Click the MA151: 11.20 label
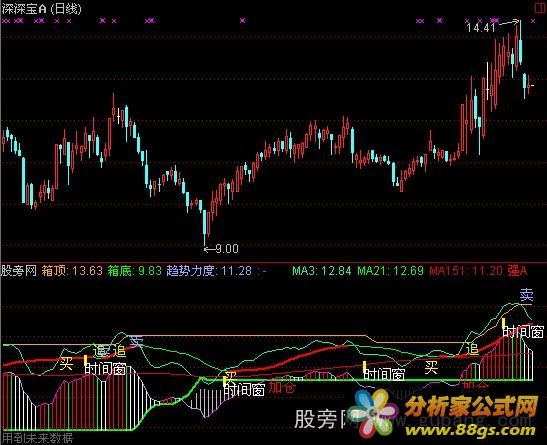This screenshot has width=547, height=445. pyautogui.click(x=466, y=271)
